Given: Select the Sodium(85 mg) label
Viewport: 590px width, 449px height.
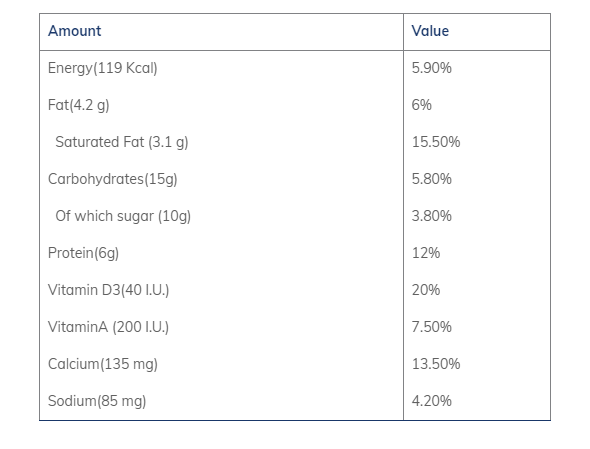Looking at the screenshot, I should [x=97, y=401].
